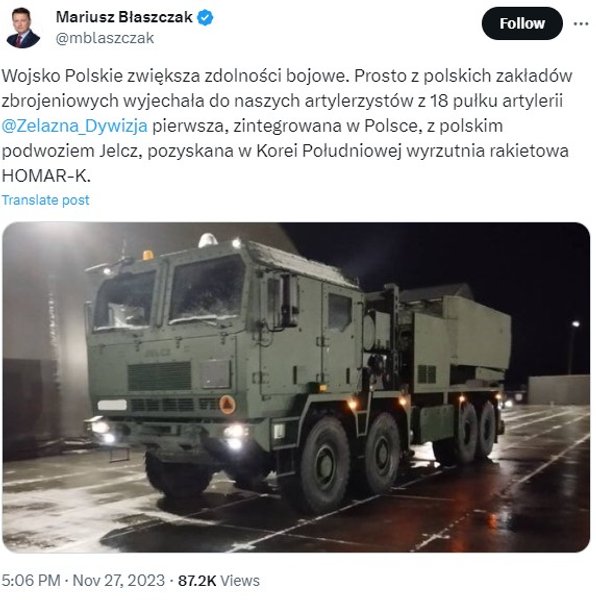Open the three-dot more options menu

pos(581,24)
